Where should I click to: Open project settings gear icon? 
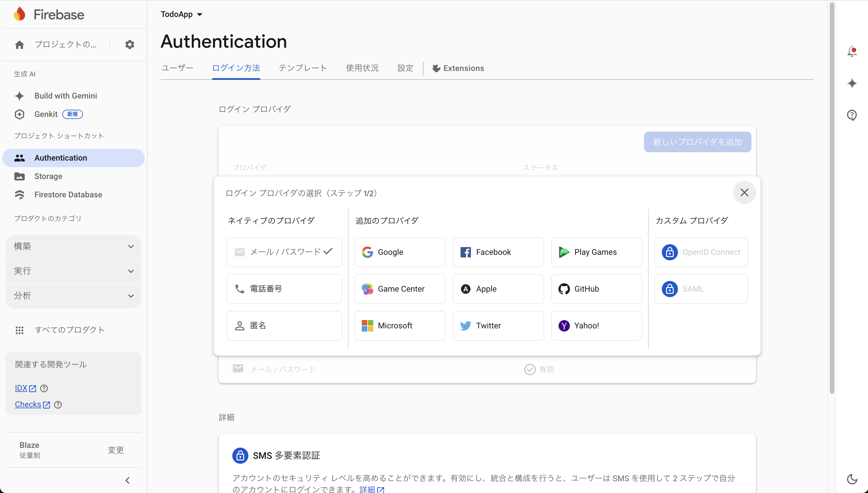click(129, 44)
